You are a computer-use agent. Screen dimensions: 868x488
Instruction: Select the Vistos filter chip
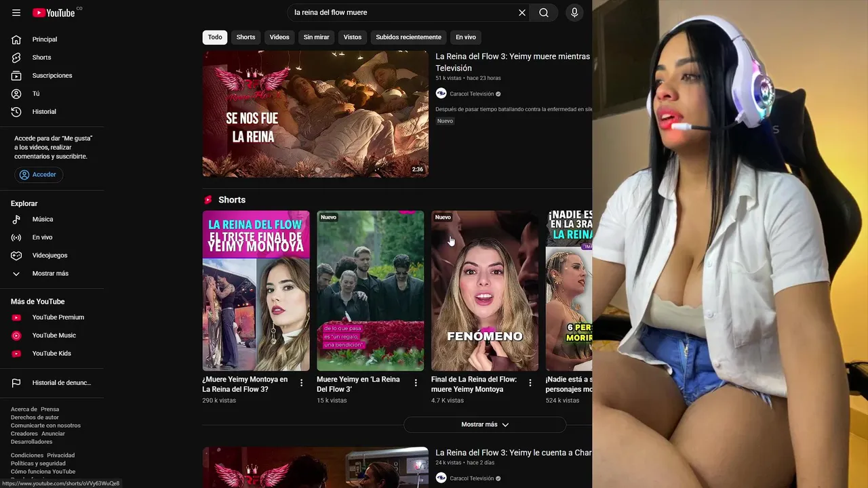pos(353,37)
